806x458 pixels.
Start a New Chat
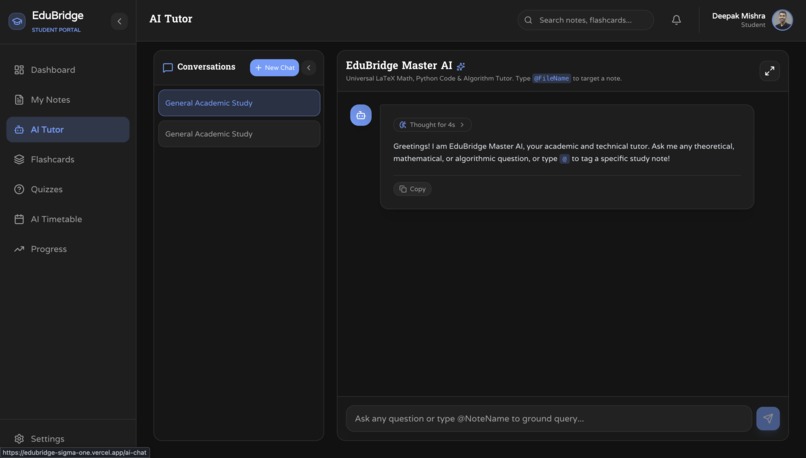click(274, 67)
